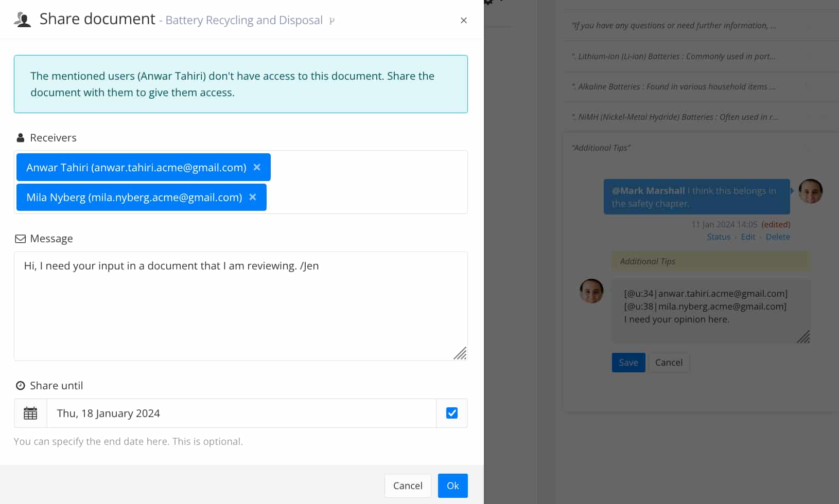This screenshot has height=504, width=839.
Task: Click the branch icon beside document title
Action: pyautogui.click(x=332, y=21)
